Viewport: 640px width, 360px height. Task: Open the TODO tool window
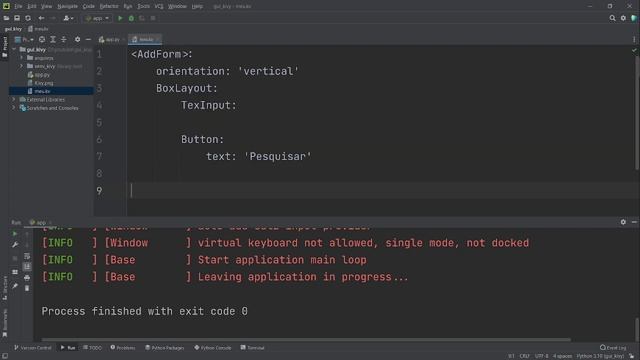point(92,348)
